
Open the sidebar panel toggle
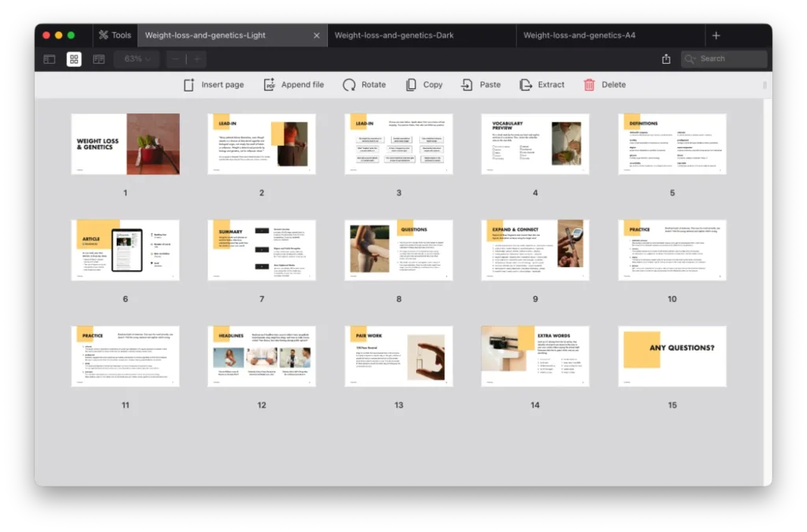(49, 59)
